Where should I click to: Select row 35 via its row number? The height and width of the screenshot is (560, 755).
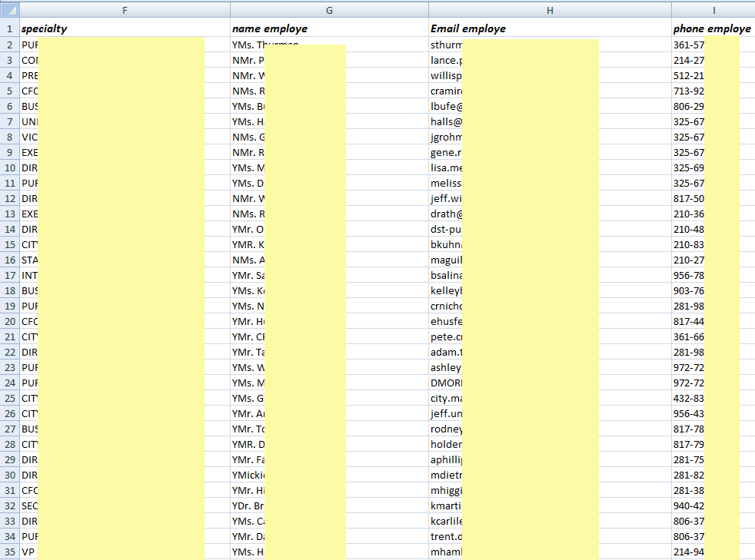click(x=9, y=552)
